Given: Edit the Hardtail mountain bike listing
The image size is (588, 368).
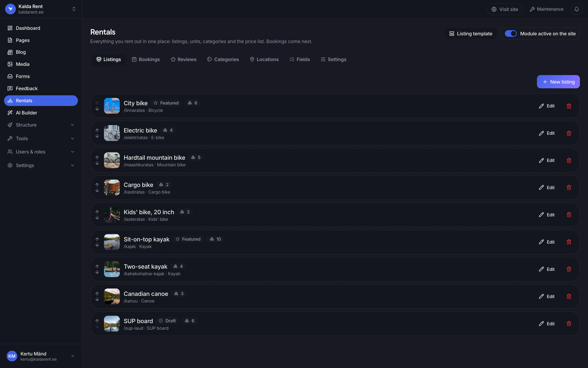Looking at the screenshot, I should [x=547, y=160].
